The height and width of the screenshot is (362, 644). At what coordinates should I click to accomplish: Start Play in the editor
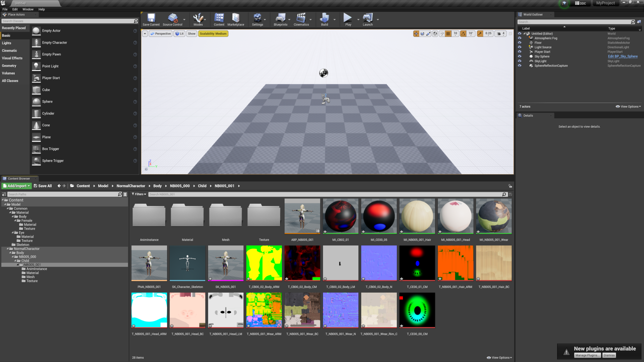(348, 19)
